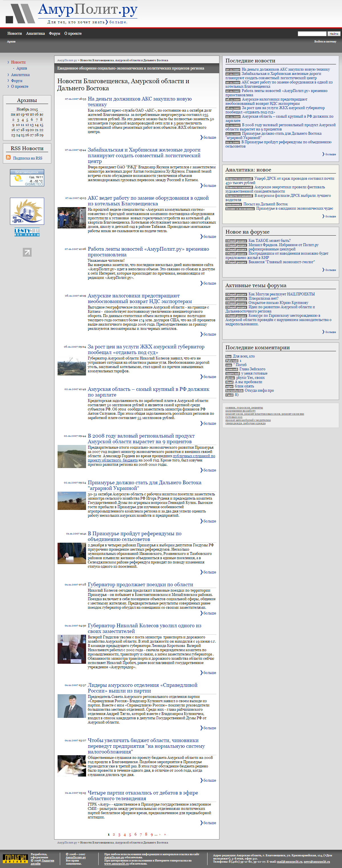
Task: Expand 'больше' under Активные темы форума
Action: click(x=330, y=332)
